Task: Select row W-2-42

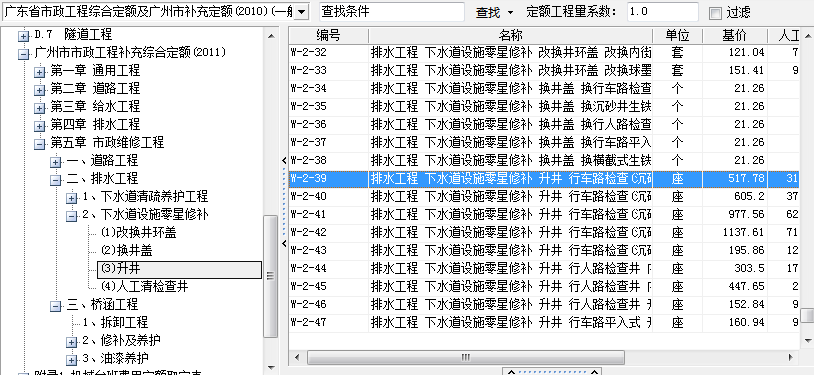Action: (544, 233)
